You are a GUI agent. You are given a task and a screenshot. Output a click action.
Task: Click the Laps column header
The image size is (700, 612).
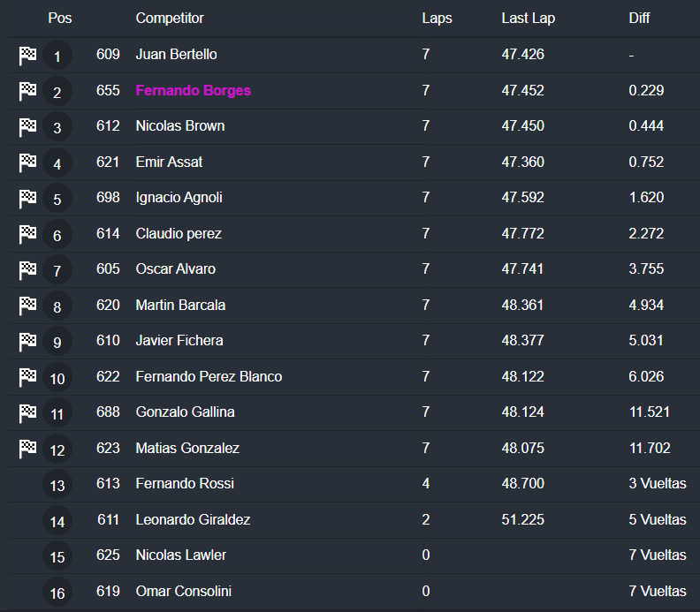coord(437,18)
